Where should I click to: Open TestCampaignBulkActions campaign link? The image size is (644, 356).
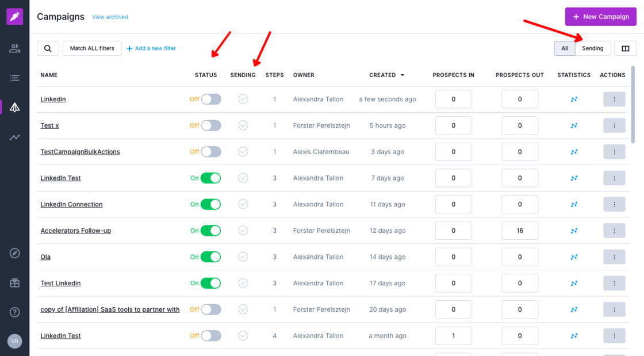pyautogui.click(x=80, y=151)
